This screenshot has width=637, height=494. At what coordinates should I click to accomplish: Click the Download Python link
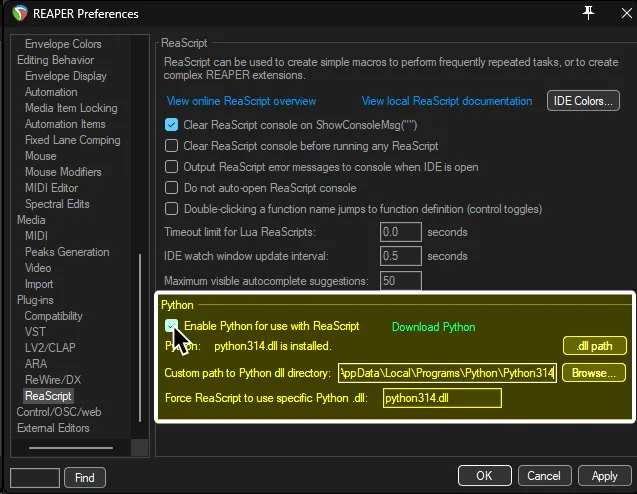click(x=433, y=327)
